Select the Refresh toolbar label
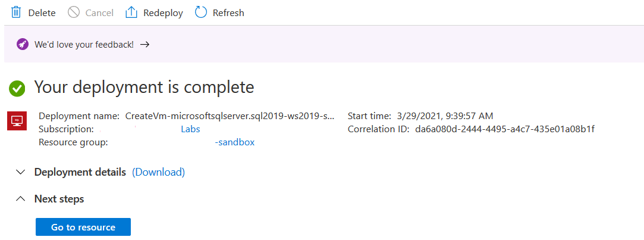The width and height of the screenshot is (644, 240). [x=228, y=13]
